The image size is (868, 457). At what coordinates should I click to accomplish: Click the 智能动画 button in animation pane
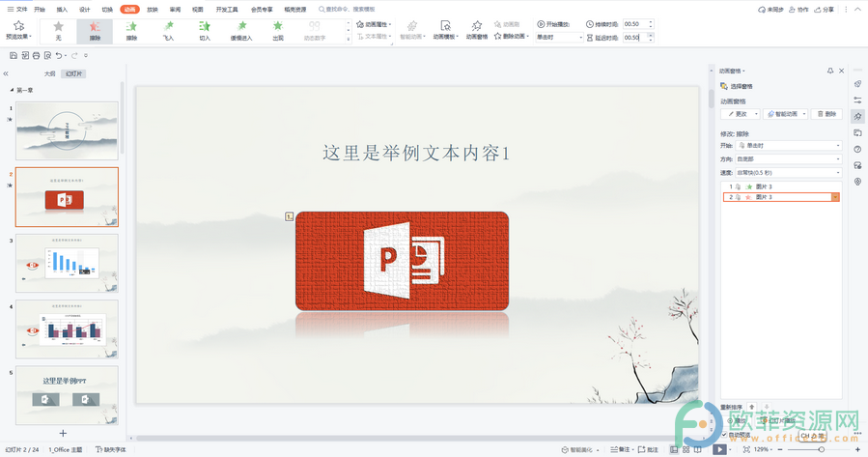(786, 114)
